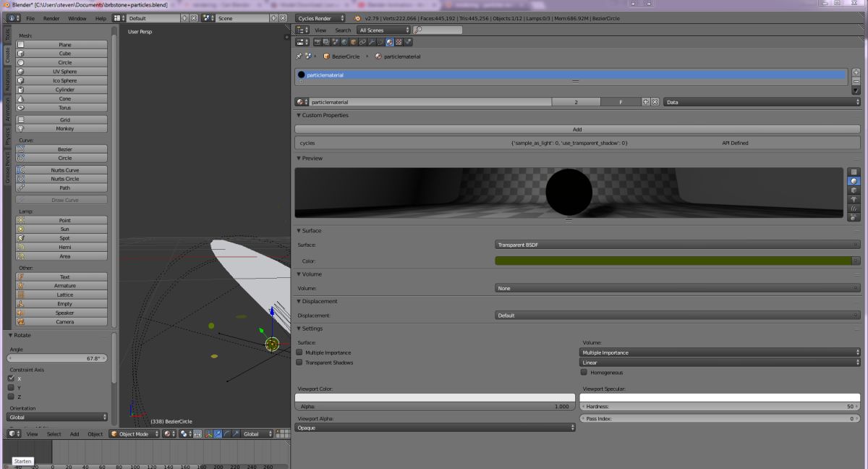Screen dimensions: 868x469
Task: Add a Torus mesh
Action: pos(61,108)
